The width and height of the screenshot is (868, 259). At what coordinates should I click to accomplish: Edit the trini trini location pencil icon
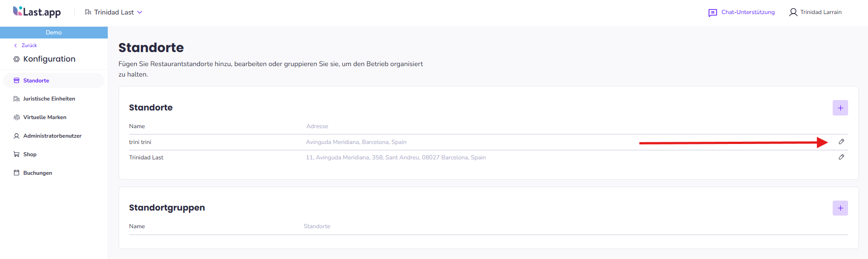point(841,142)
